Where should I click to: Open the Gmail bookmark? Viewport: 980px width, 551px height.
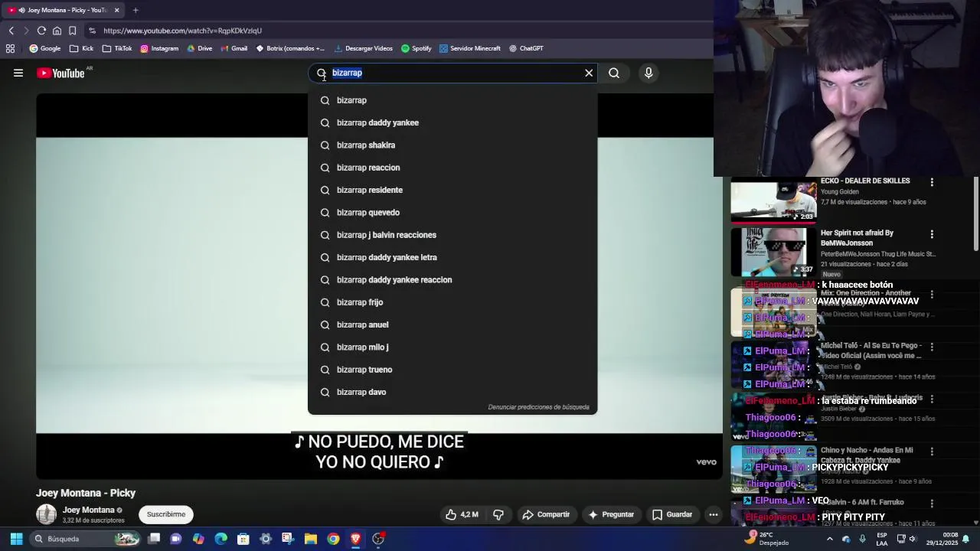click(x=234, y=48)
